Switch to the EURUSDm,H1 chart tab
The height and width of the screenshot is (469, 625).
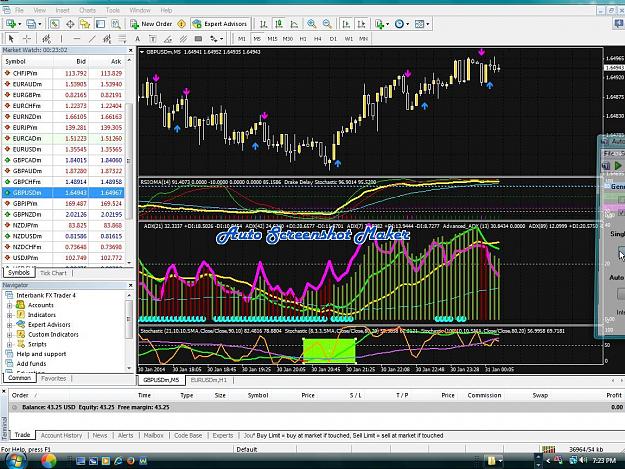208,380
